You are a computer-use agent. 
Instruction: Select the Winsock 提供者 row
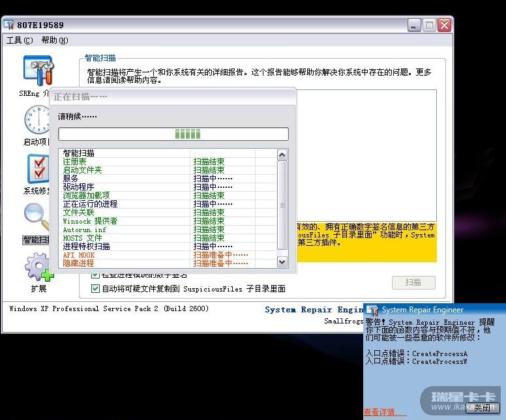pos(168,221)
